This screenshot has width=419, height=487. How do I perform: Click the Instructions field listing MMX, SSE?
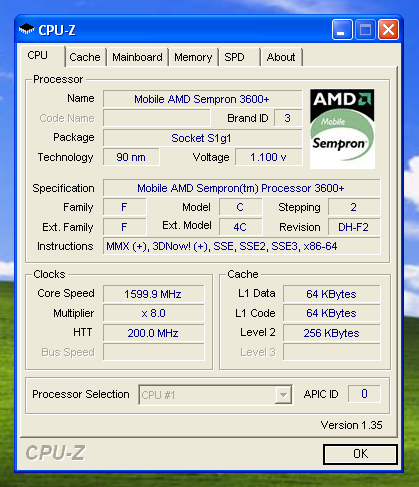pos(241,246)
